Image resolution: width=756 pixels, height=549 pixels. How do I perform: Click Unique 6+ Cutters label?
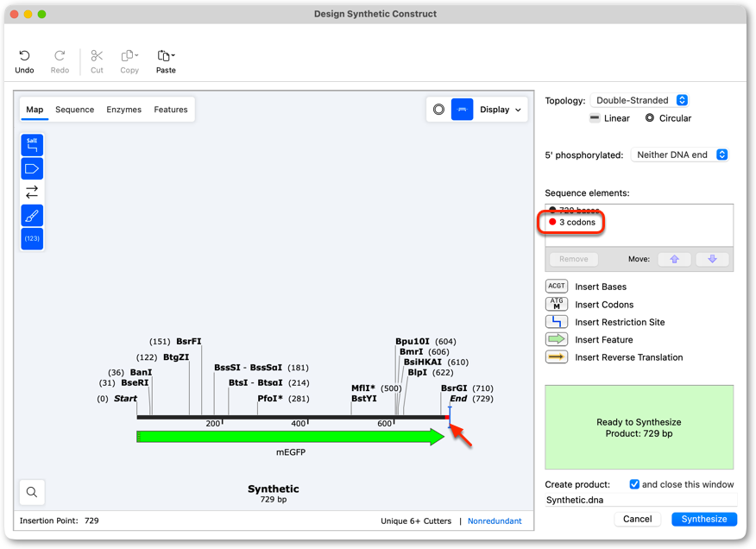[416, 521]
